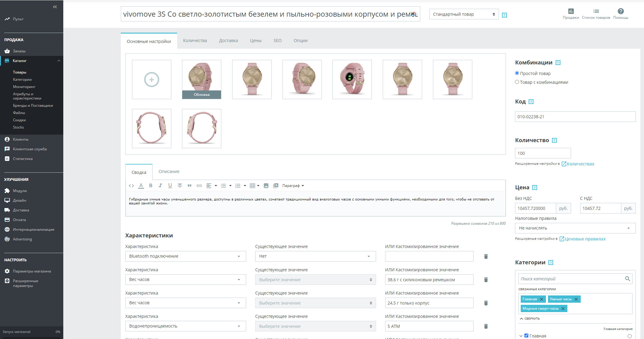Remove the Главная category tag
This screenshot has width=644, height=339.
click(x=542, y=299)
